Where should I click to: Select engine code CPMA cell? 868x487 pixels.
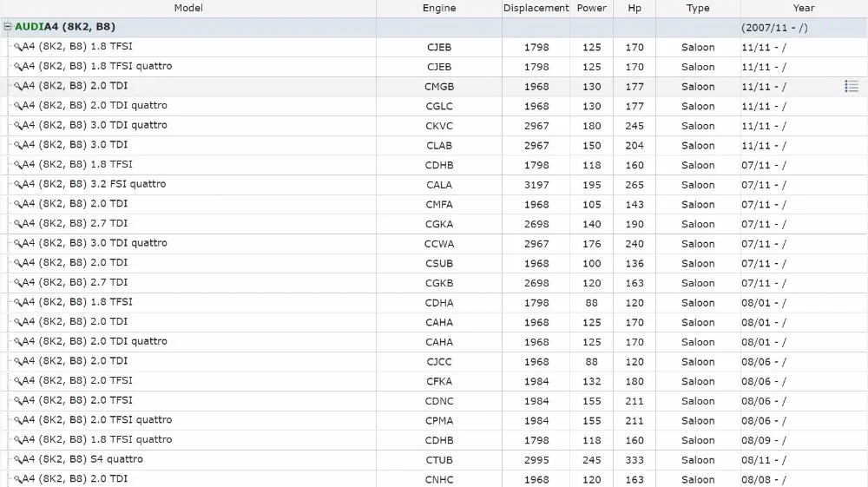tap(439, 420)
